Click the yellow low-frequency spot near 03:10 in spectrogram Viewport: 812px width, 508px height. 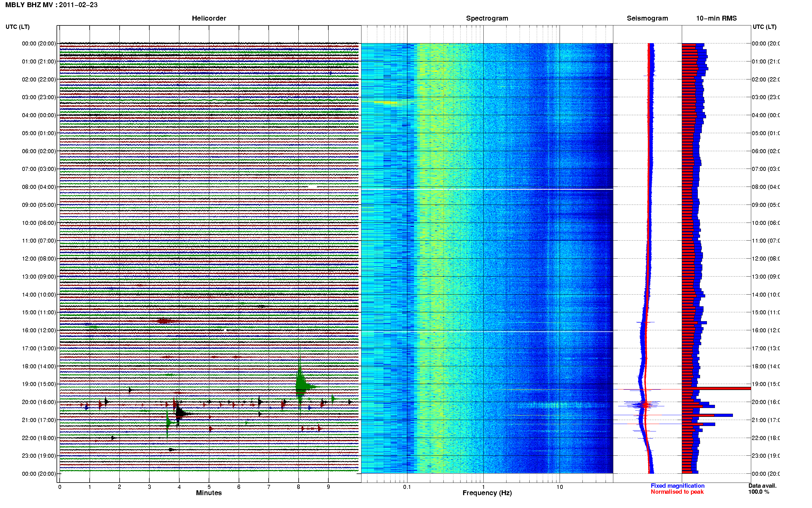[386, 103]
